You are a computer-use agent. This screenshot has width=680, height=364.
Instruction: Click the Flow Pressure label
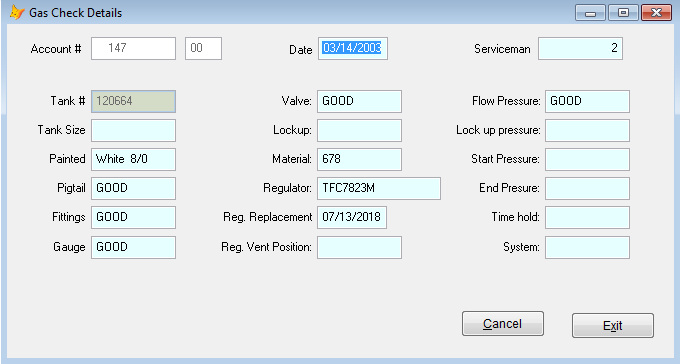click(x=506, y=101)
